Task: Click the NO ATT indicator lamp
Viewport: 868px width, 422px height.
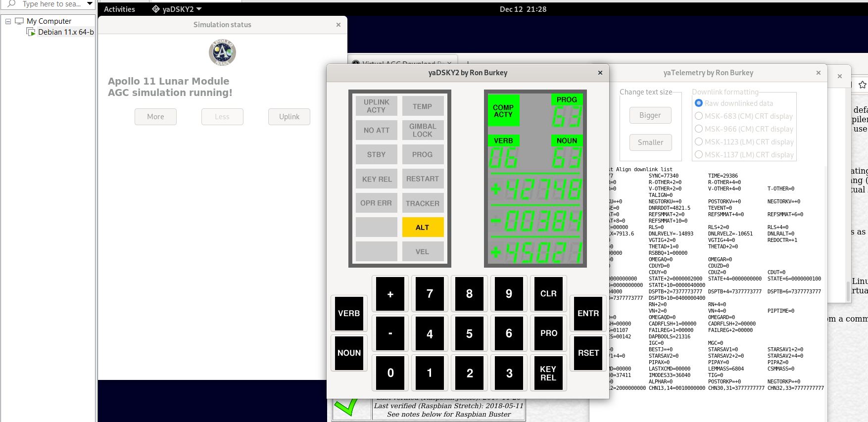Action: click(377, 130)
